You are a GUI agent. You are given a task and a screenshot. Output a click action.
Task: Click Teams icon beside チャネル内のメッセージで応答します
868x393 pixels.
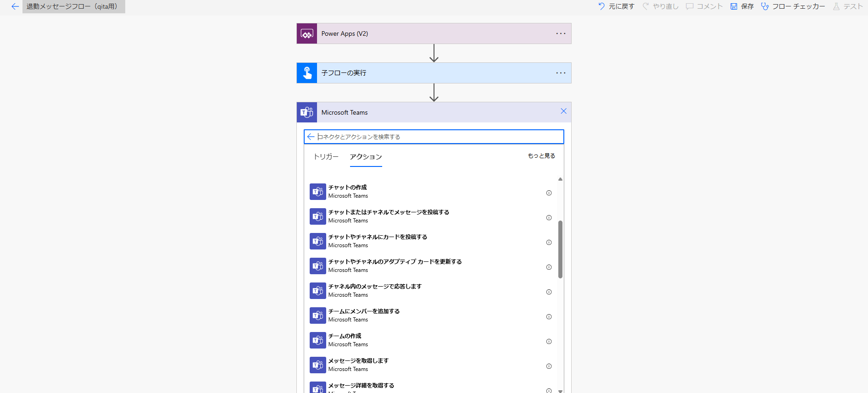click(x=318, y=291)
